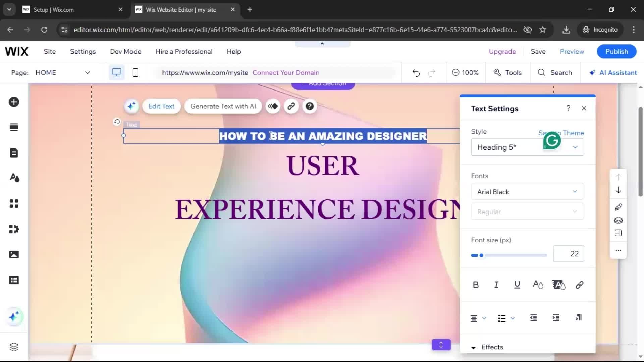The height and width of the screenshot is (362, 644).
Task: Toggle italic formatting
Action: (x=496, y=285)
